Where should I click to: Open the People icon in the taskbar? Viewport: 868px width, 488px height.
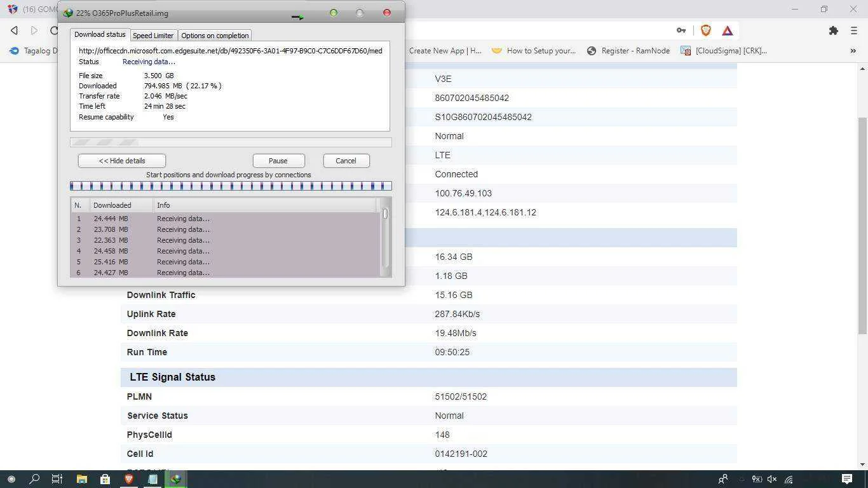tap(723, 479)
